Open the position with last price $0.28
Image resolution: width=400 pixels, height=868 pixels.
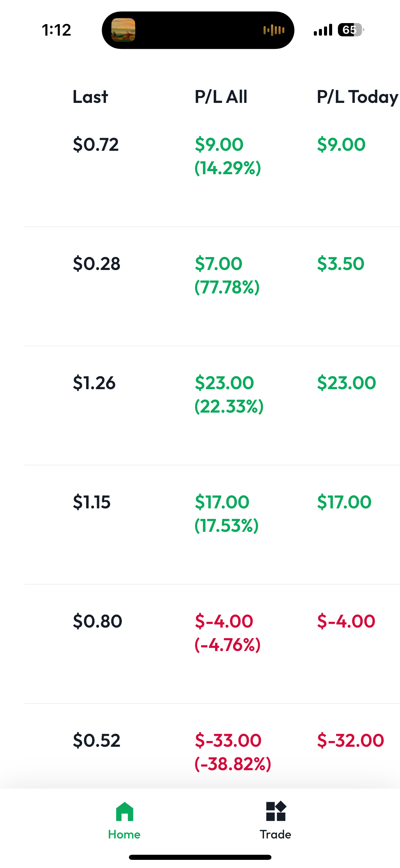point(212,286)
